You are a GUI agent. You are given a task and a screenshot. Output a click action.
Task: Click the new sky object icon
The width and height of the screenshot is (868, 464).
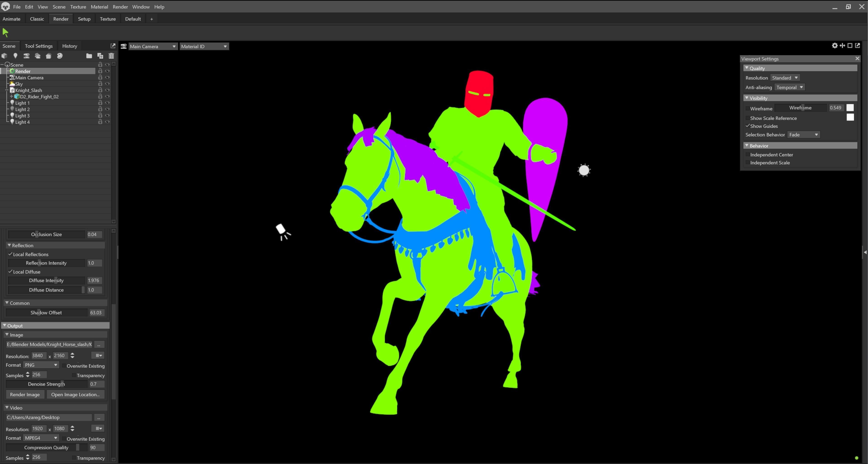pyautogui.click(x=37, y=56)
